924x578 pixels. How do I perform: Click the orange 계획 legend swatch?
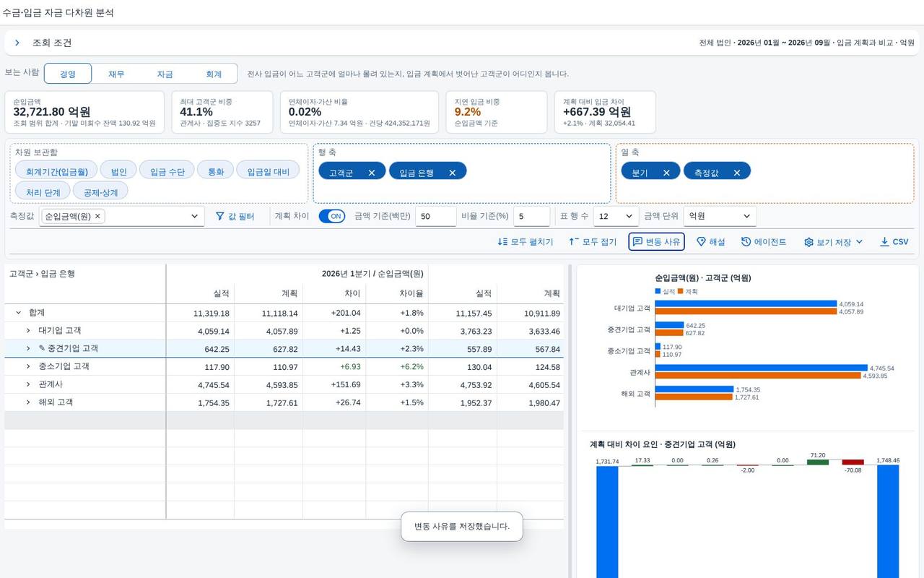[x=680, y=291]
